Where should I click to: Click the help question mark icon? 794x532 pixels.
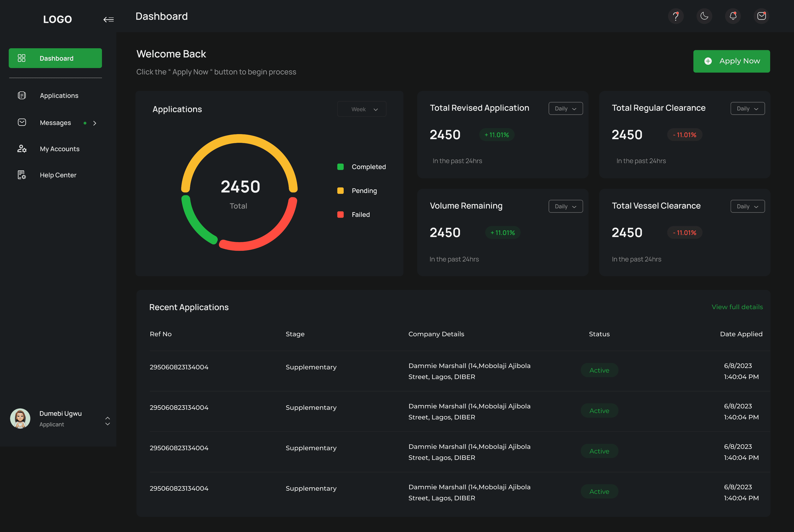[676, 16]
